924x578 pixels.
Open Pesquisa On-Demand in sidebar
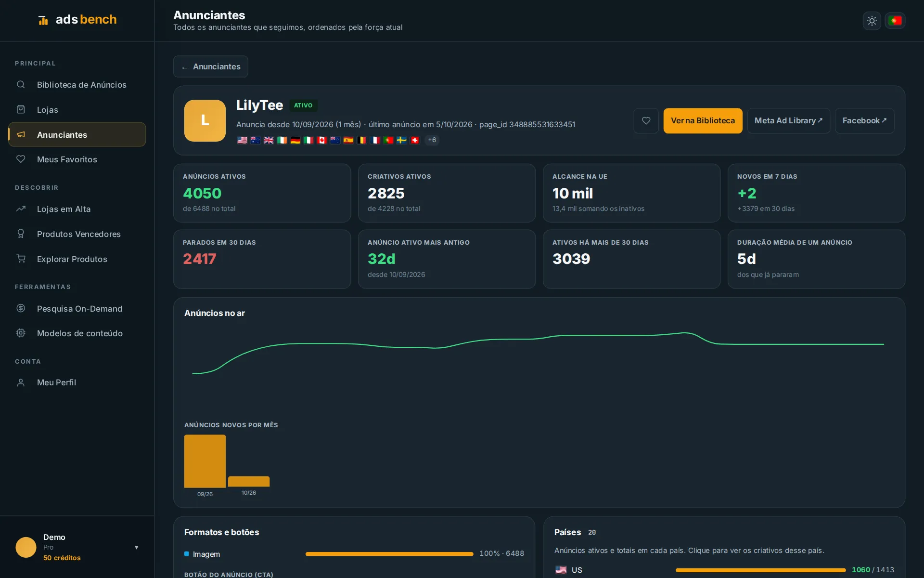[77, 309]
